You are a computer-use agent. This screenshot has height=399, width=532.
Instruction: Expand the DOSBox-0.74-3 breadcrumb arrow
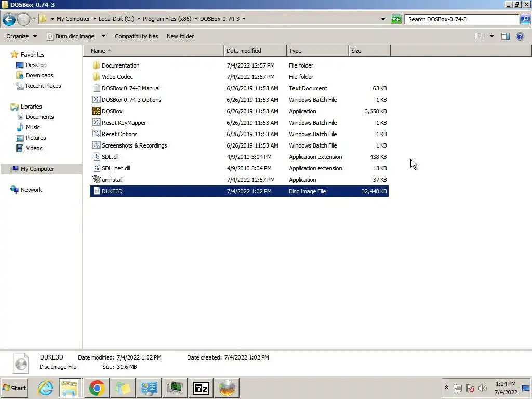[x=244, y=19]
